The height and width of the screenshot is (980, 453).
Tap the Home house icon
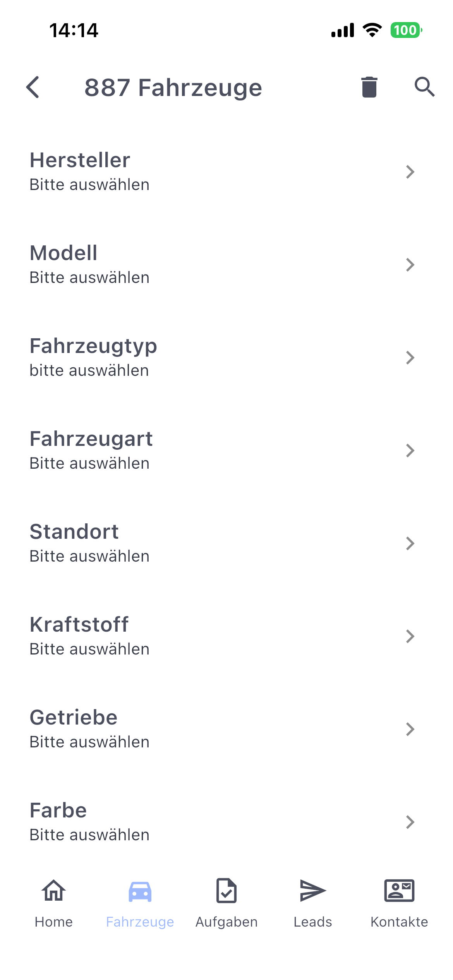(53, 890)
